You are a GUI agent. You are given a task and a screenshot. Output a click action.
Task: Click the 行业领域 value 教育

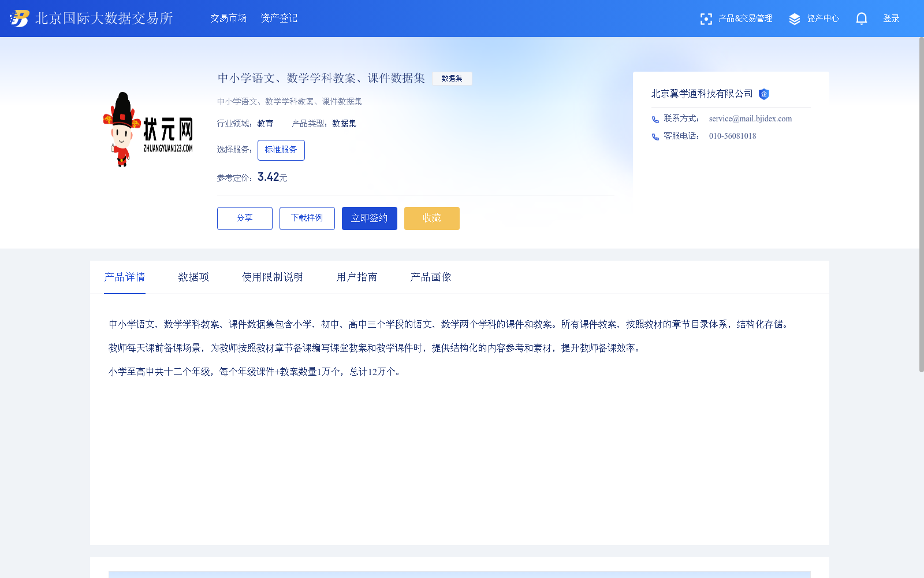pyautogui.click(x=266, y=124)
